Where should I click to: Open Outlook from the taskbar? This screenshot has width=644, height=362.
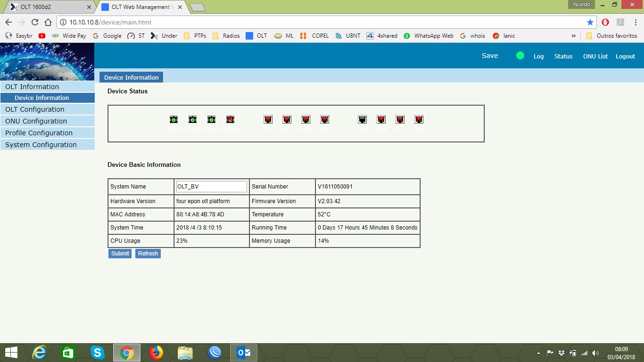point(244,353)
